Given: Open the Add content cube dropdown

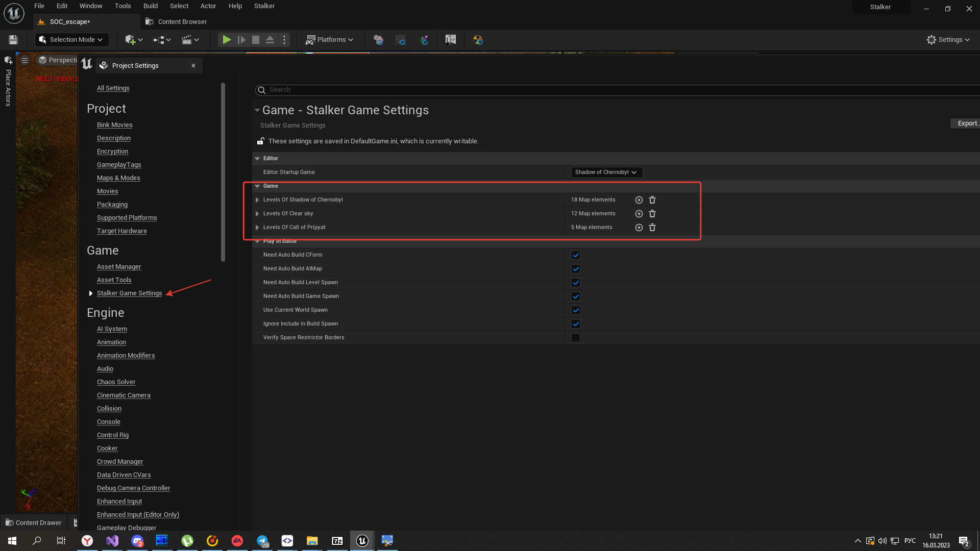Looking at the screenshot, I should point(134,40).
